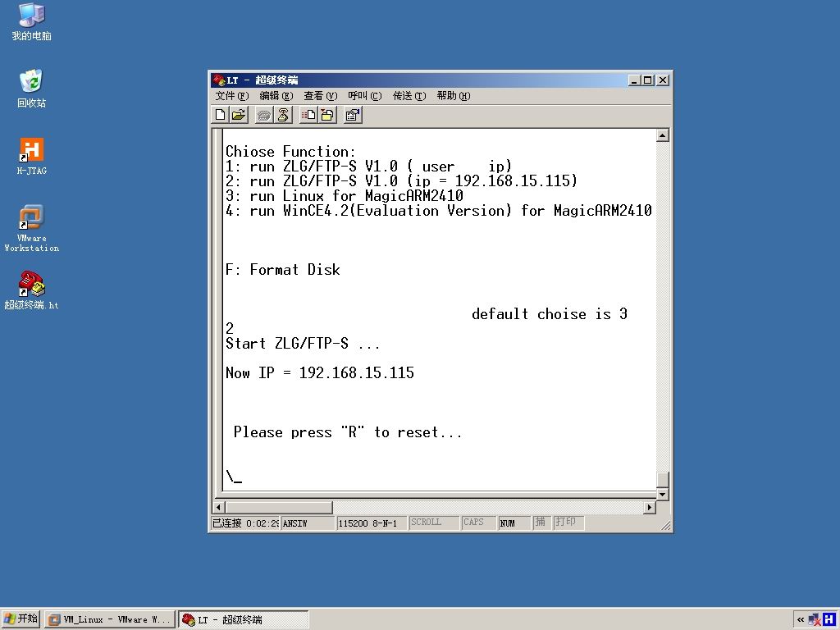Click the Properties toolbar icon
This screenshot has height=630, width=840.
point(353,115)
